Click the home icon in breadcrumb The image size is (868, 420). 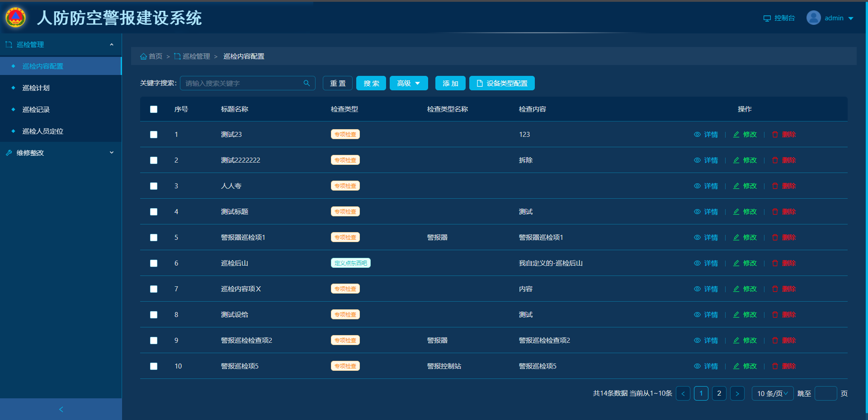pos(143,56)
